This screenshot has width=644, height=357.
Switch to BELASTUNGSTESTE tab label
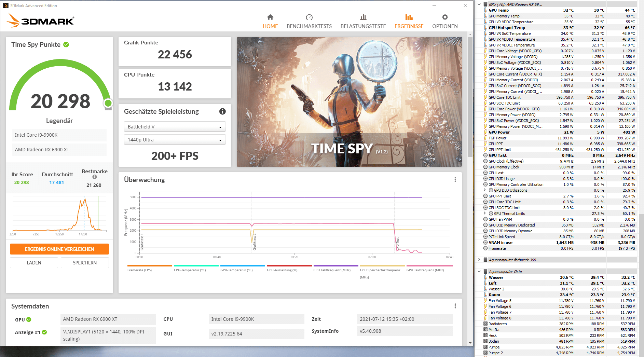pos(363,26)
